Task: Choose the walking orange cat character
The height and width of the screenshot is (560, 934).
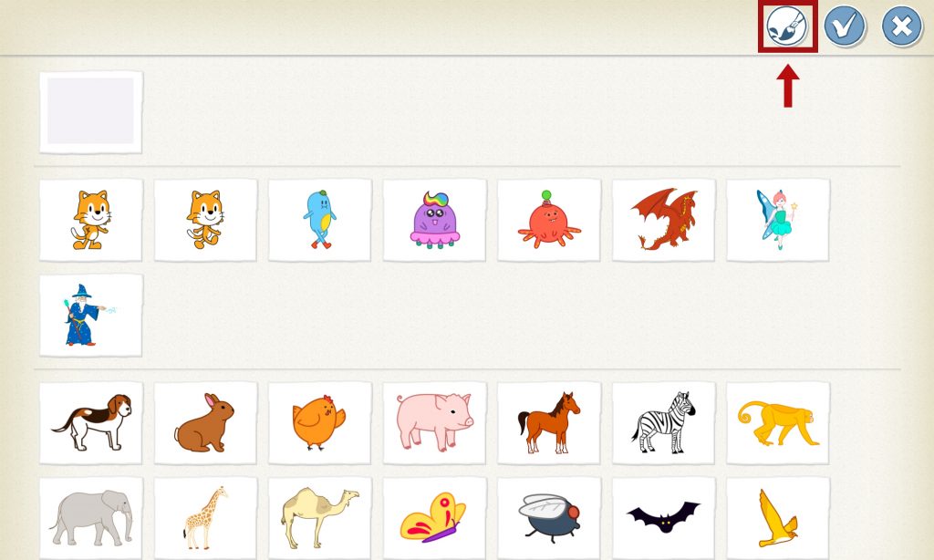Action: point(205,220)
